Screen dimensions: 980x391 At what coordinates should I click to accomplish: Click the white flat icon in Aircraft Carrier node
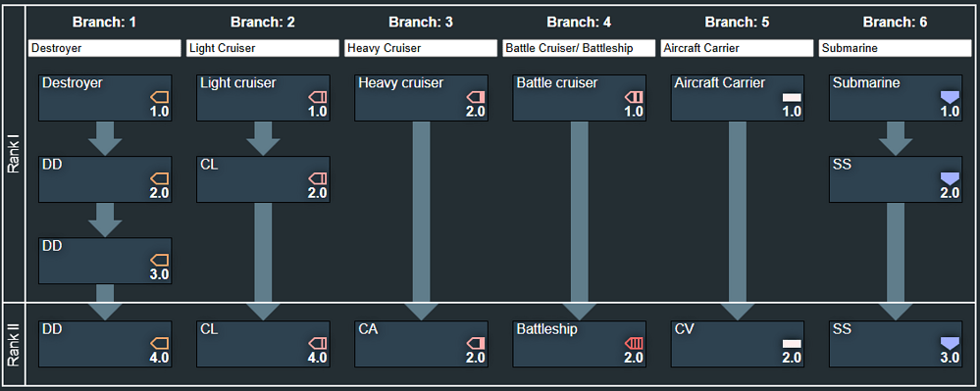point(792,97)
